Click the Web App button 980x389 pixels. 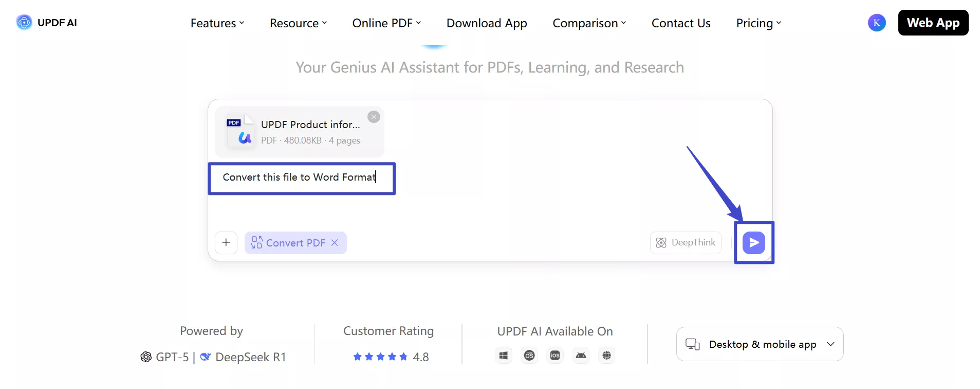click(933, 23)
